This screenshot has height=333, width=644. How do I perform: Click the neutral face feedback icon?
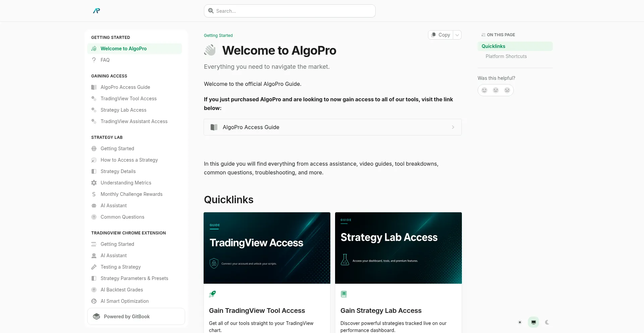496,90
